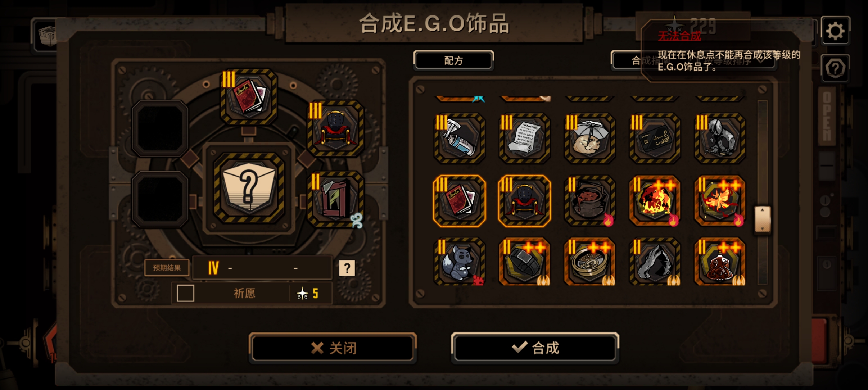Tick the 祈愿 wish checkbox

click(x=186, y=293)
